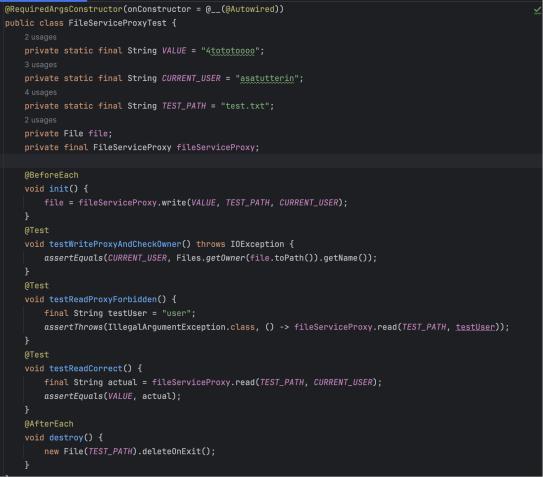Click the @BeforeEach annotation
The width and height of the screenshot is (543, 477).
(51, 175)
